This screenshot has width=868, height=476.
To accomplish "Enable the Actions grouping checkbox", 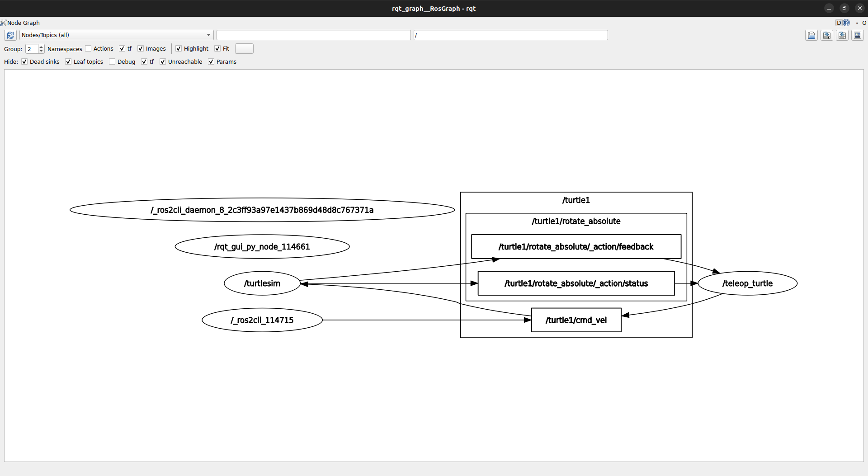I will click(88, 48).
